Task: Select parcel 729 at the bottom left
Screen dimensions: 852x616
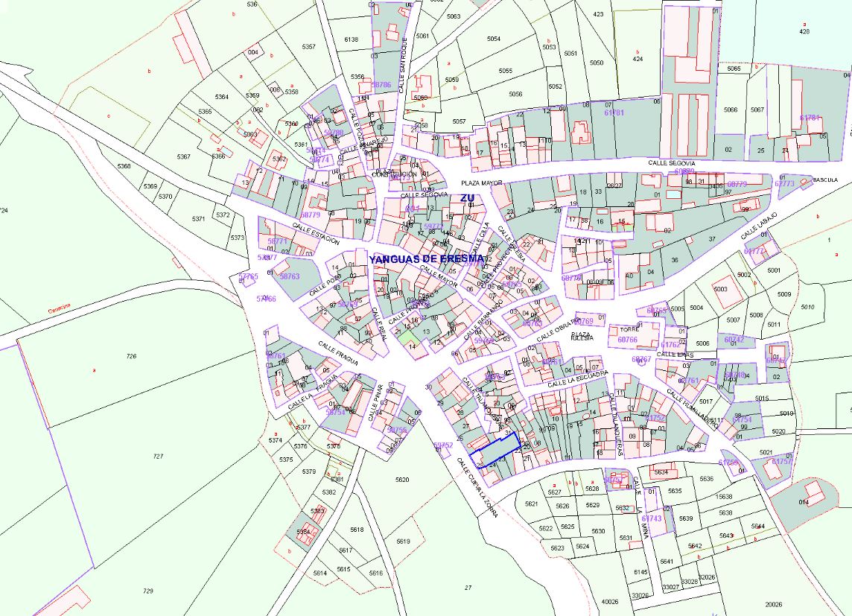Action: point(147,591)
